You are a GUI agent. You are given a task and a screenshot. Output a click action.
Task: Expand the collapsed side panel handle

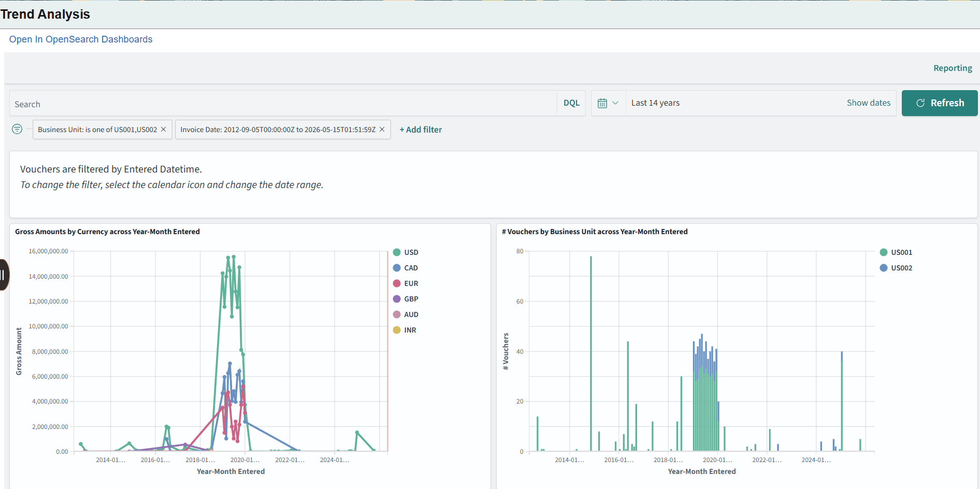pyautogui.click(x=4, y=275)
